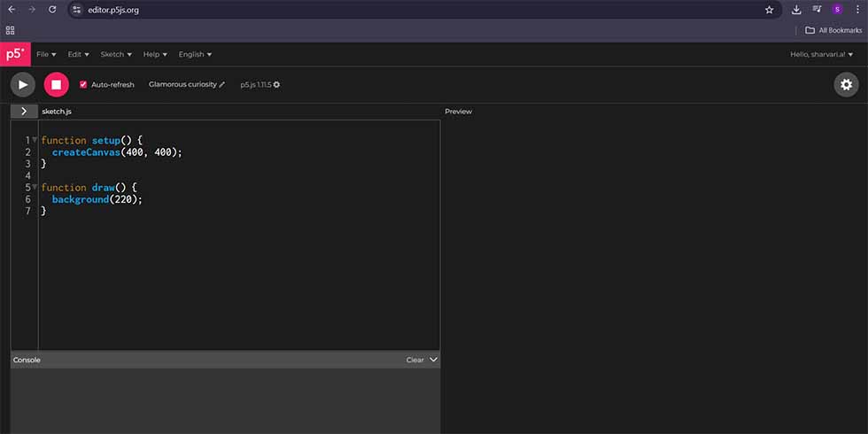Click line number 4 in the gutter
Viewport: 868px width, 434px height.
click(x=28, y=175)
